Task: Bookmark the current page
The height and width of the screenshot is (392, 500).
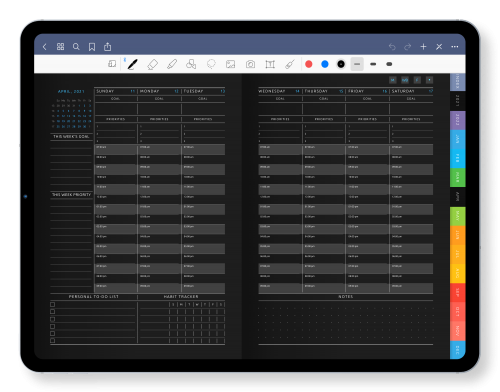Action: pos(92,47)
